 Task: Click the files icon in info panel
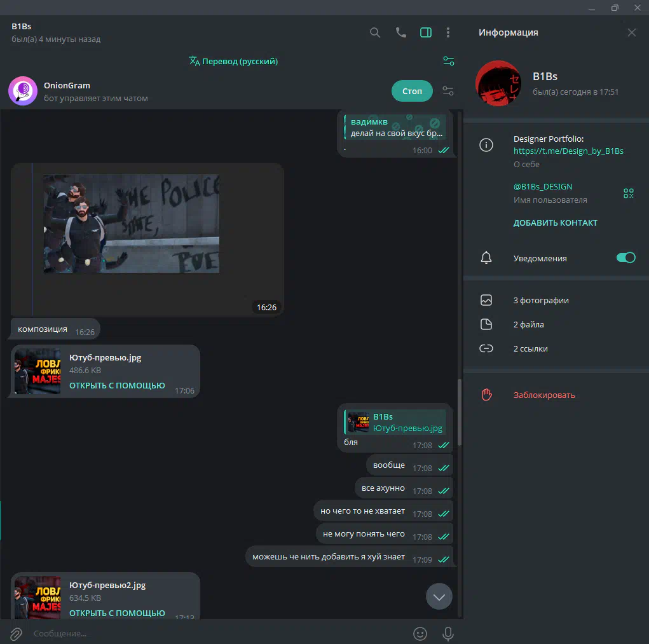pyautogui.click(x=486, y=324)
